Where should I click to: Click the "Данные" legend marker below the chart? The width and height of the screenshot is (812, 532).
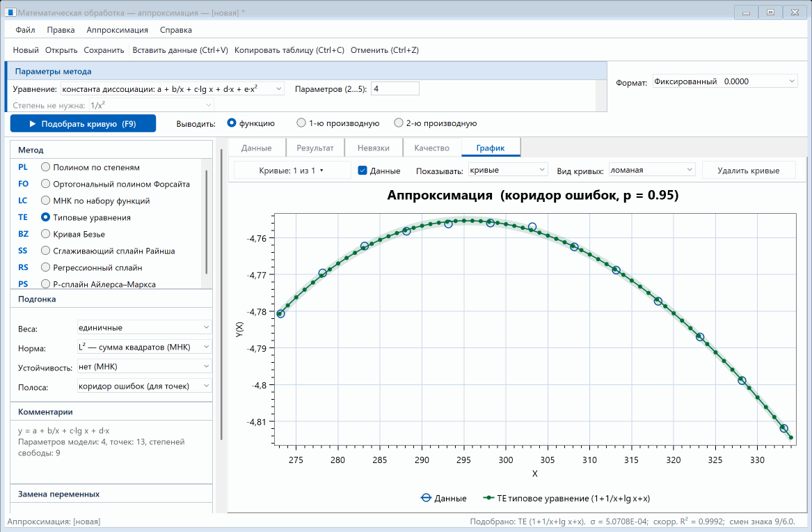(x=426, y=499)
